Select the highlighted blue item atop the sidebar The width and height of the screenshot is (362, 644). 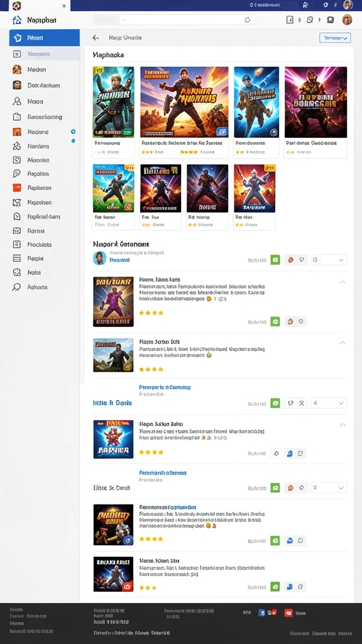pyautogui.click(x=45, y=38)
